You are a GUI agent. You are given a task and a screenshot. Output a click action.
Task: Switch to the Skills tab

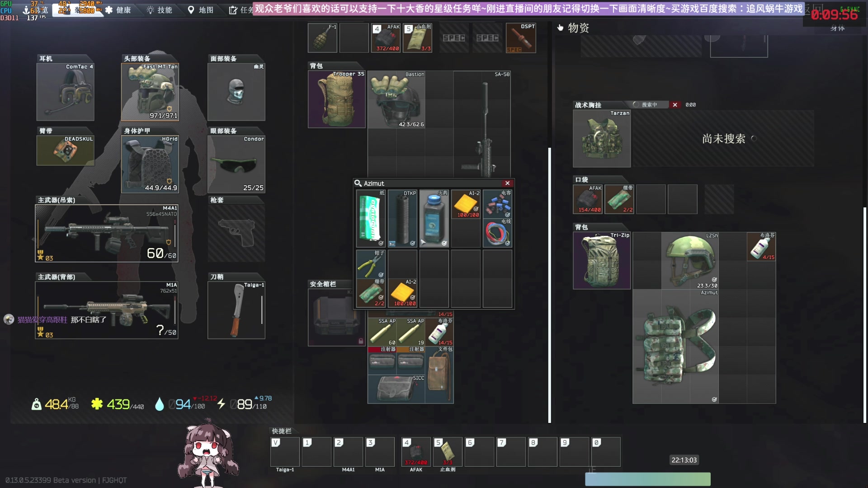coord(160,10)
